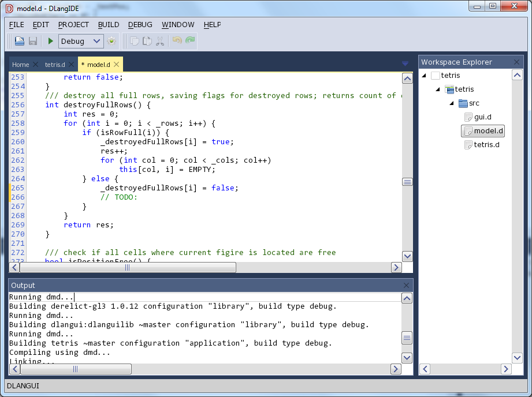Close the Output panel
Image resolution: width=532 pixels, height=397 pixels.
(407, 286)
